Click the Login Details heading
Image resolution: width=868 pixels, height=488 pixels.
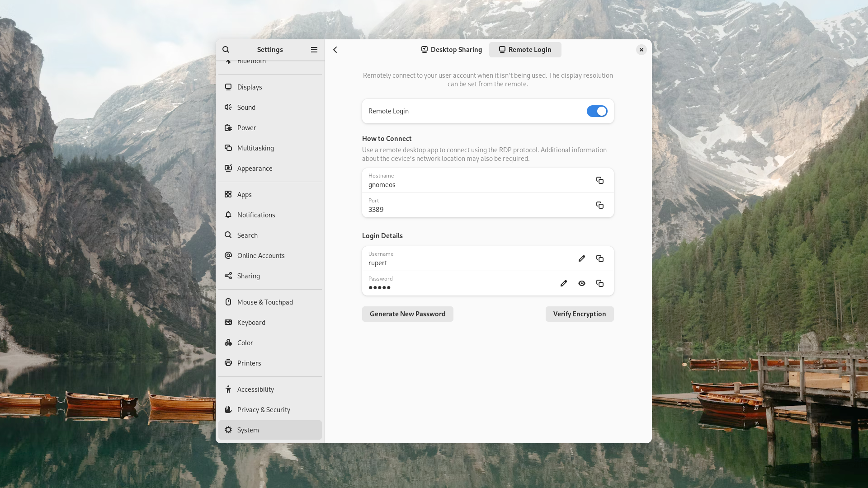tap(382, 236)
